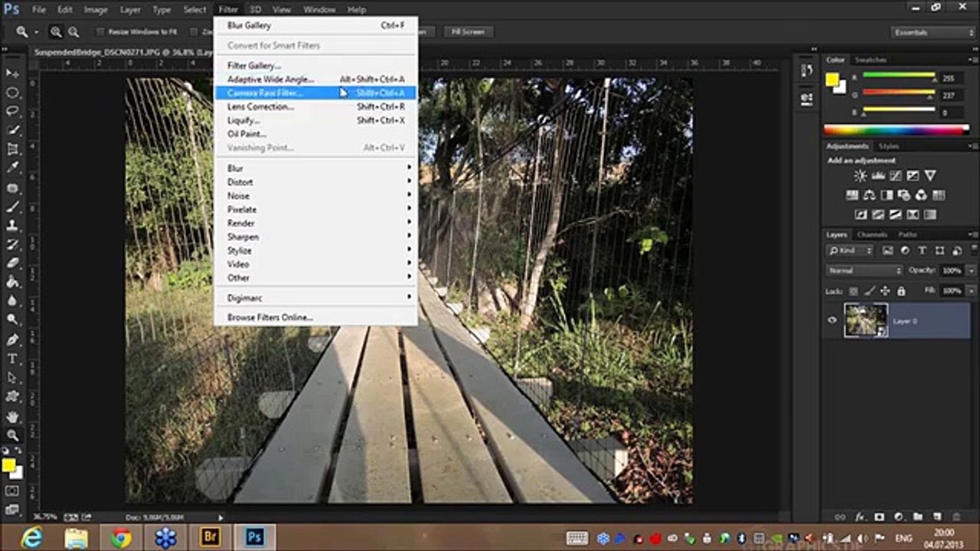Toggle lock all for layer

click(x=901, y=292)
